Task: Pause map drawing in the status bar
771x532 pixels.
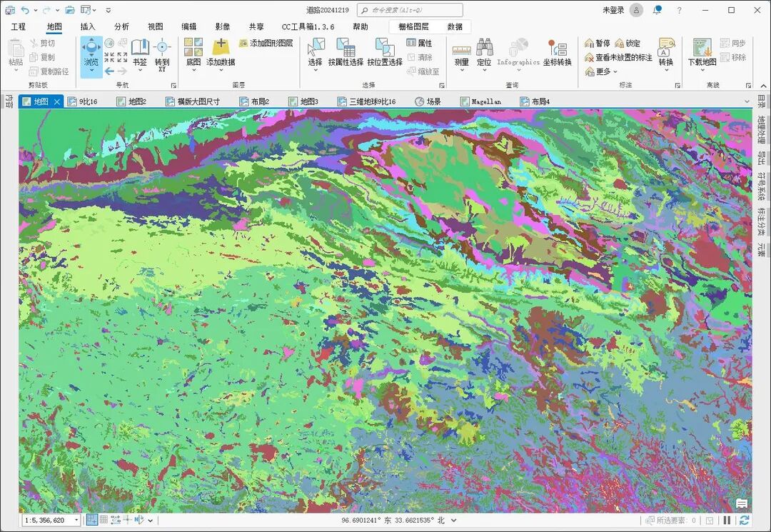Action: tap(727, 520)
